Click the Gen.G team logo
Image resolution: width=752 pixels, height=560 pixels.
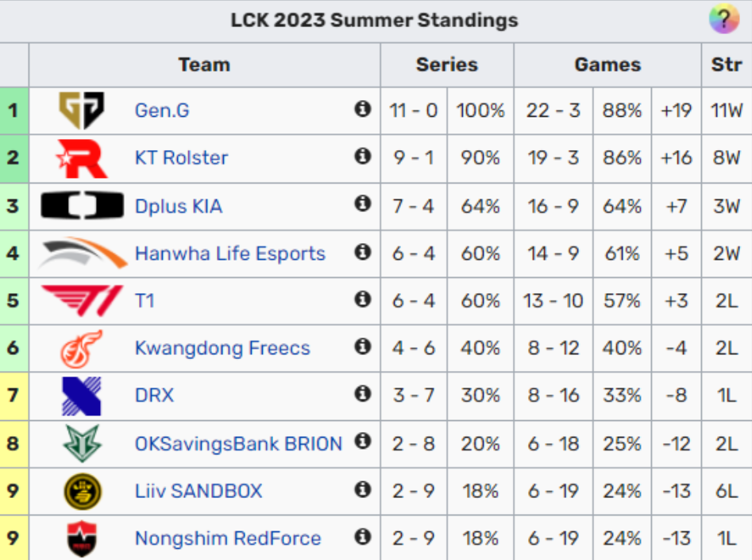click(x=82, y=110)
